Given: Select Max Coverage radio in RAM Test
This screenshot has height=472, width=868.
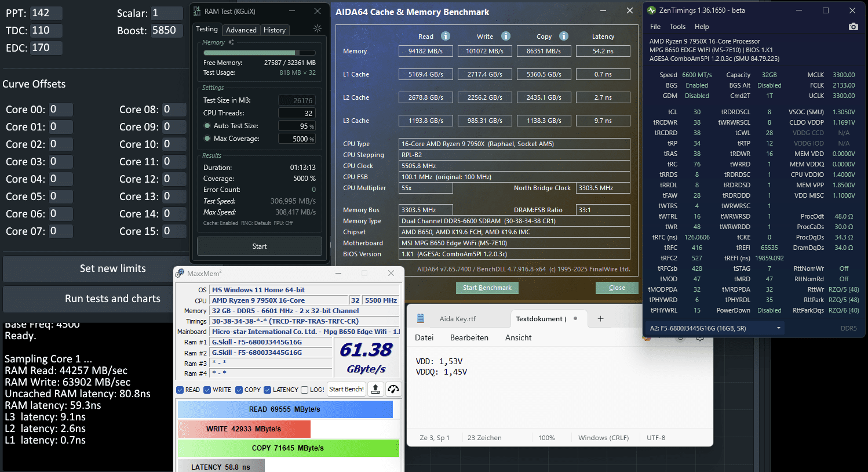Looking at the screenshot, I should [x=207, y=139].
